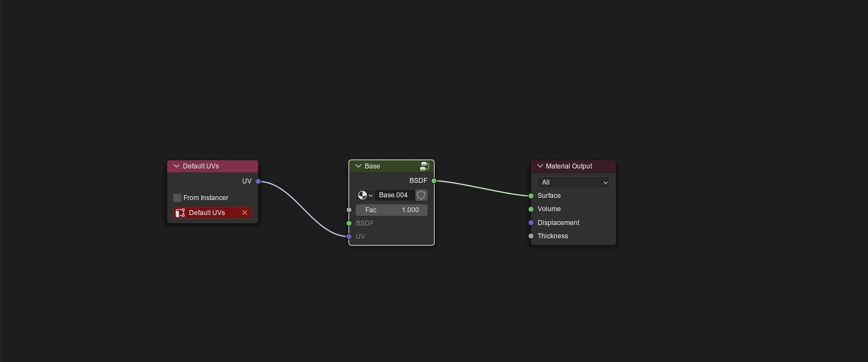Click the BSDF output socket on Base node
Screen dimensions: 868x362
434,181
